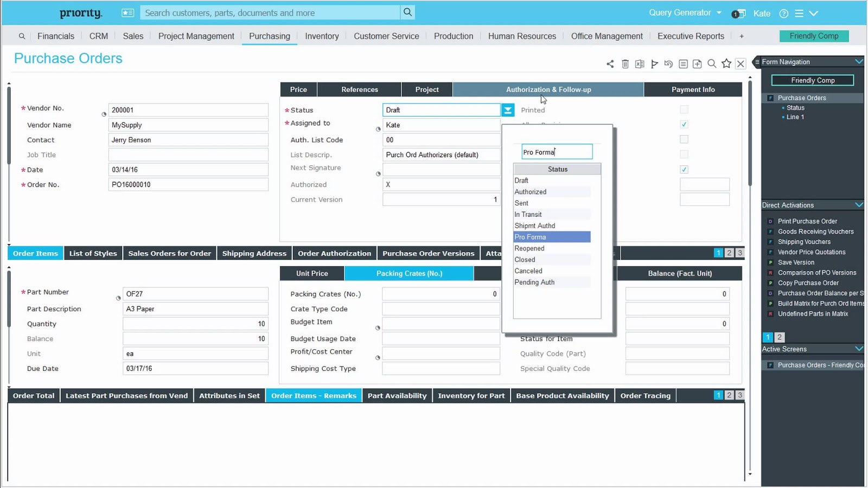Screen dimensions: 868x488
Task: Click the flag icon in form toolbar
Action: coord(654,64)
